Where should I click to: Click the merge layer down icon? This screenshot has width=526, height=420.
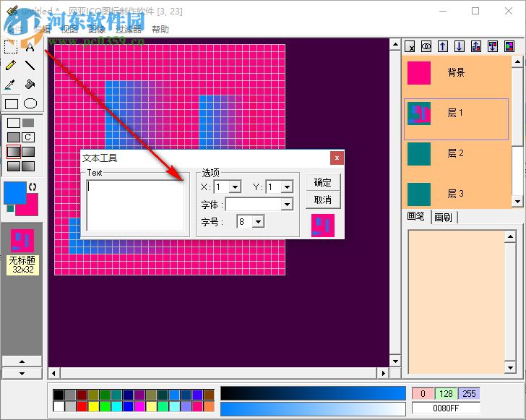[x=493, y=46]
